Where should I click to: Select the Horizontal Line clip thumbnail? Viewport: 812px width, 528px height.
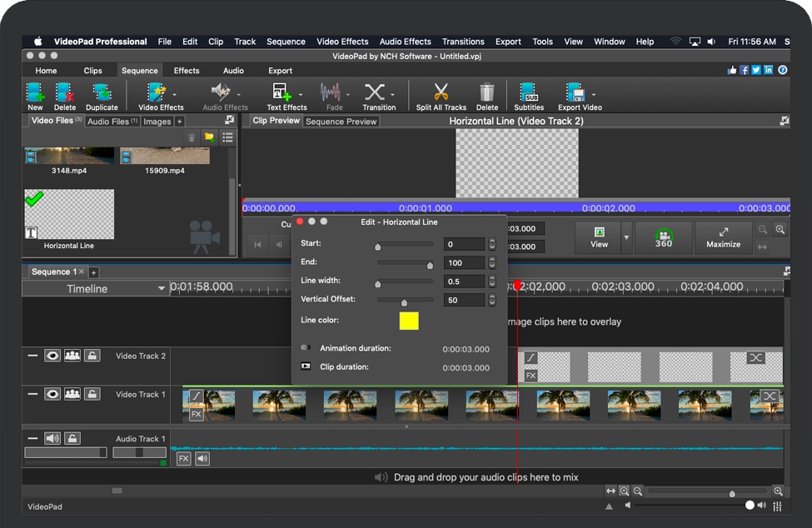(68, 214)
